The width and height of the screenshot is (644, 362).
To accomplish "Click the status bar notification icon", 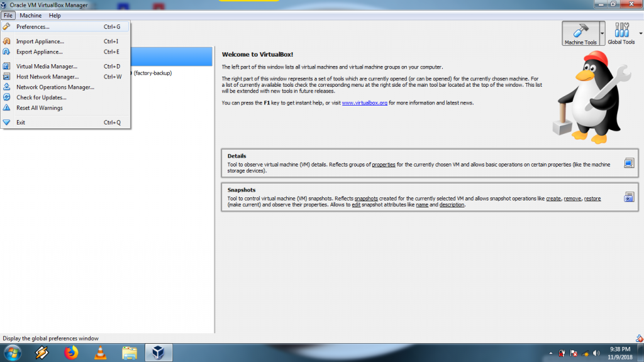I will [640, 339].
